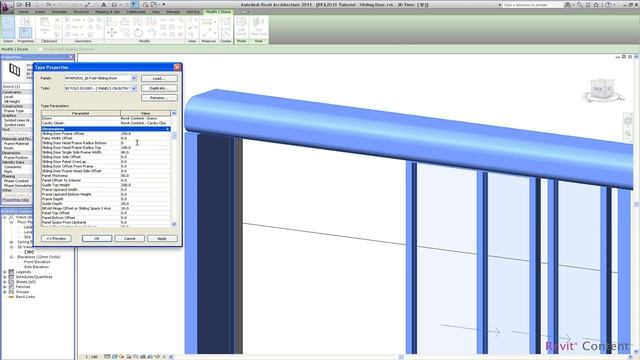Select the Move tool in Modify panel

point(111,33)
